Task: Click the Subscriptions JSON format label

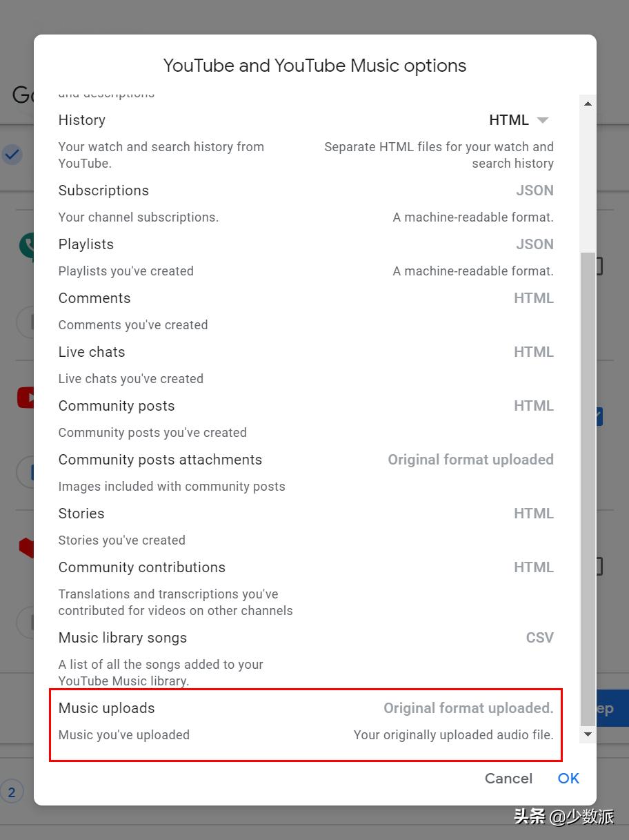Action: coord(535,191)
